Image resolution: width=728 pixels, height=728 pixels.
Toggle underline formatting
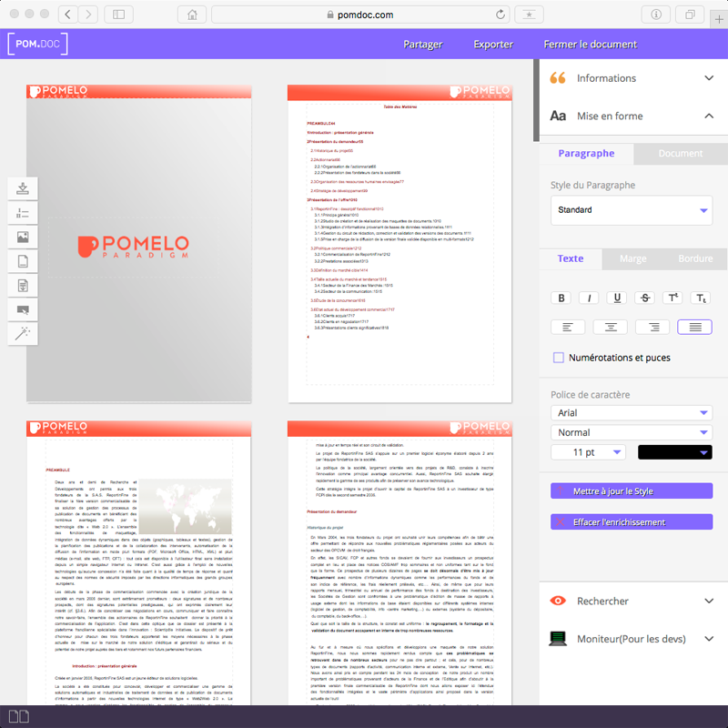pyautogui.click(x=617, y=298)
